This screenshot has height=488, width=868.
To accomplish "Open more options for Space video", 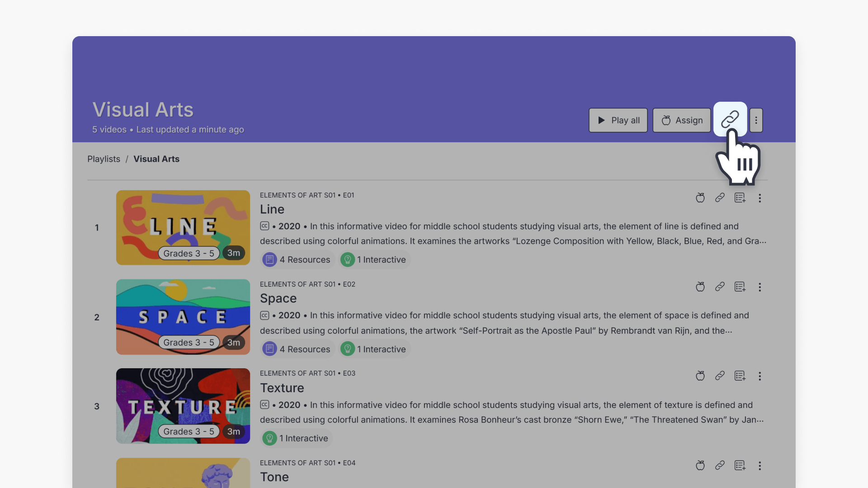I will (759, 287).
